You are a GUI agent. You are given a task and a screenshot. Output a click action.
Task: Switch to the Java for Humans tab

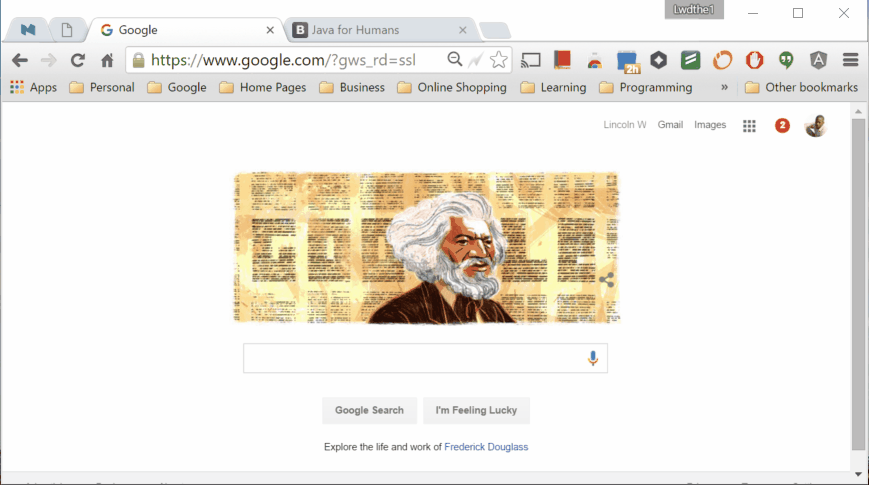[380, 30]
